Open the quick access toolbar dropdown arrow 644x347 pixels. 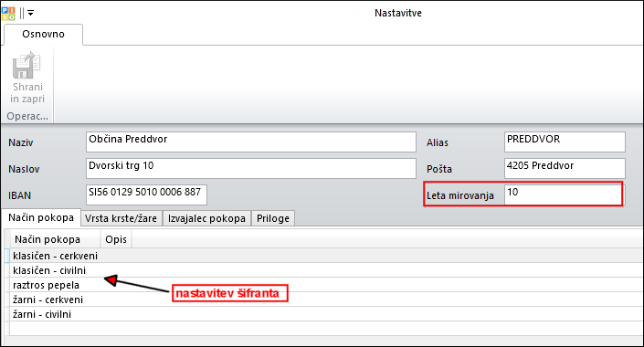coord(30,13)
